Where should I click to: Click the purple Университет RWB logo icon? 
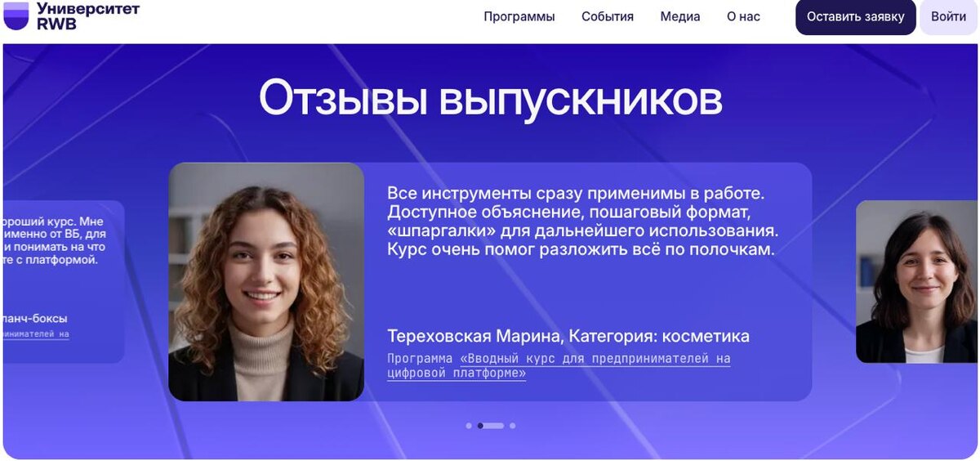[x=16, y=16]
